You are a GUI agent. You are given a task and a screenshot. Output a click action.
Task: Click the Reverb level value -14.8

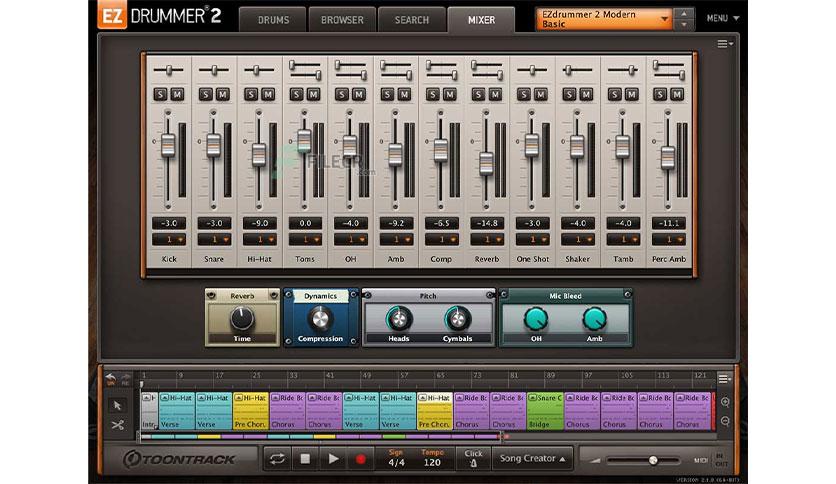[x=487, y=223]
